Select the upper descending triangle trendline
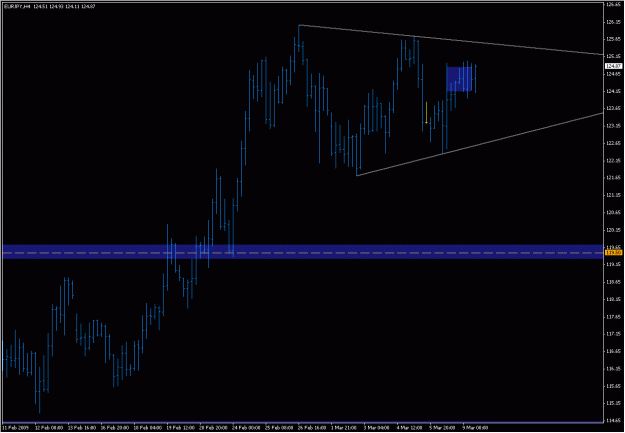Viewport: 625px width, 433px height. coord(450,40)
